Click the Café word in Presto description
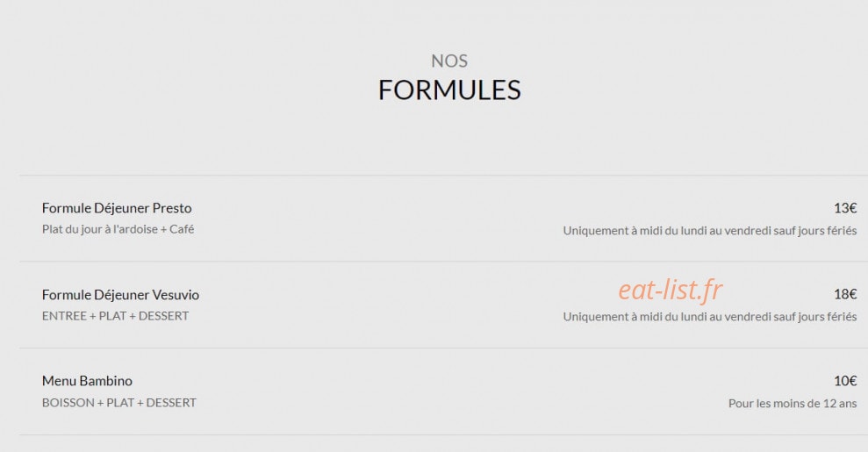868x452 pixels. pos(182,229)
